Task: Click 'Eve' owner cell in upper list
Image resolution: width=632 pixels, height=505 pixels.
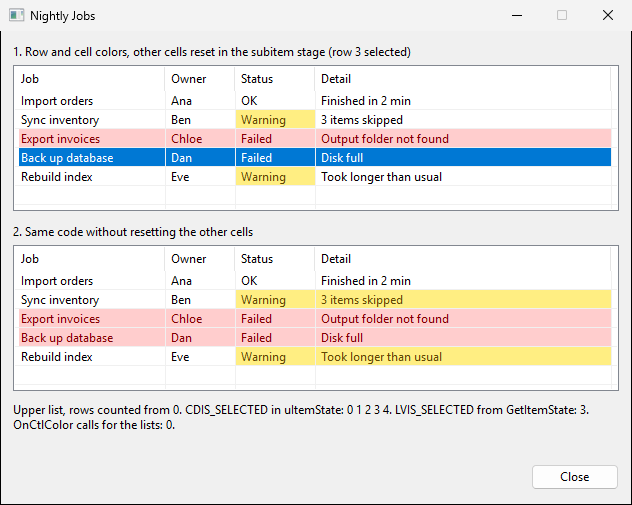Action: tap(200, 177)
